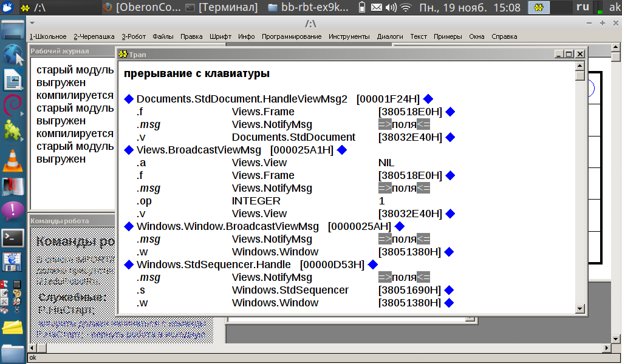The width and height of the screenshot is (622, 364).
Task: Expand =>поля<= fold under Windows.StdSequencer.Handle
Action: point(404,277)
